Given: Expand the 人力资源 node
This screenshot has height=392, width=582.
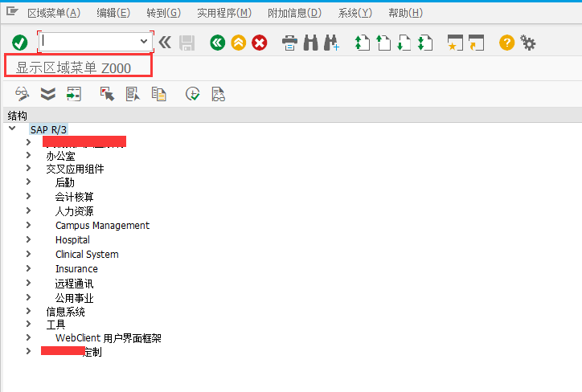Looking at the screenshot, I should pyautogui.click(x=28, y=210).
